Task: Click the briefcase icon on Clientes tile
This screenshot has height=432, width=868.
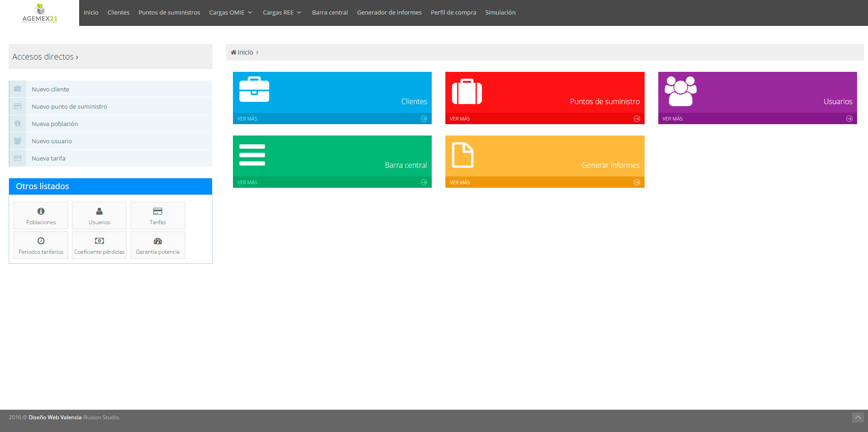Action: point(254,90)
